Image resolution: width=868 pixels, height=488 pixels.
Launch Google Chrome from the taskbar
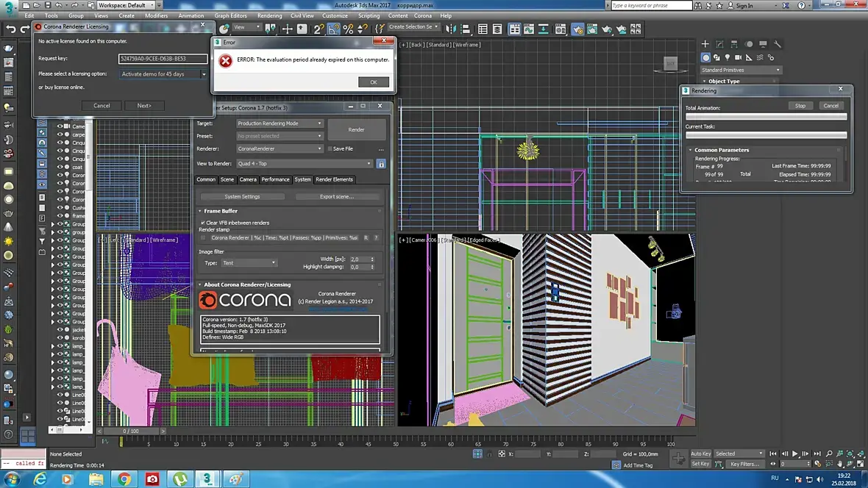(124, 479)
